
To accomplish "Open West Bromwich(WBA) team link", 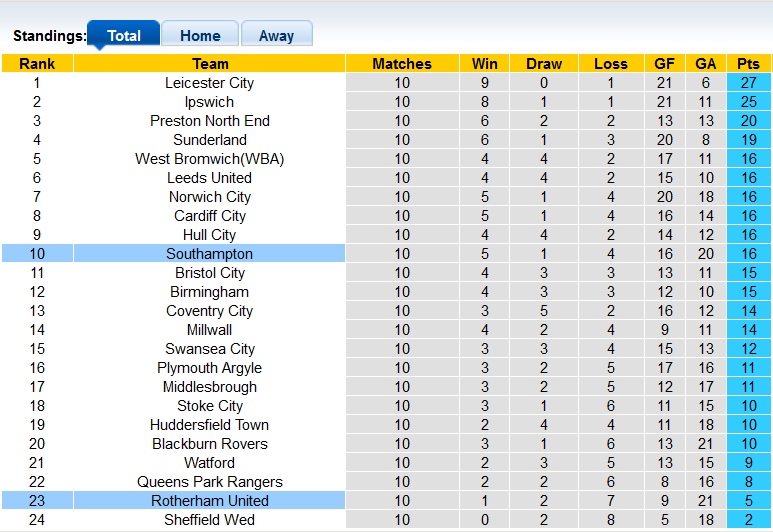I will [210, 159].
